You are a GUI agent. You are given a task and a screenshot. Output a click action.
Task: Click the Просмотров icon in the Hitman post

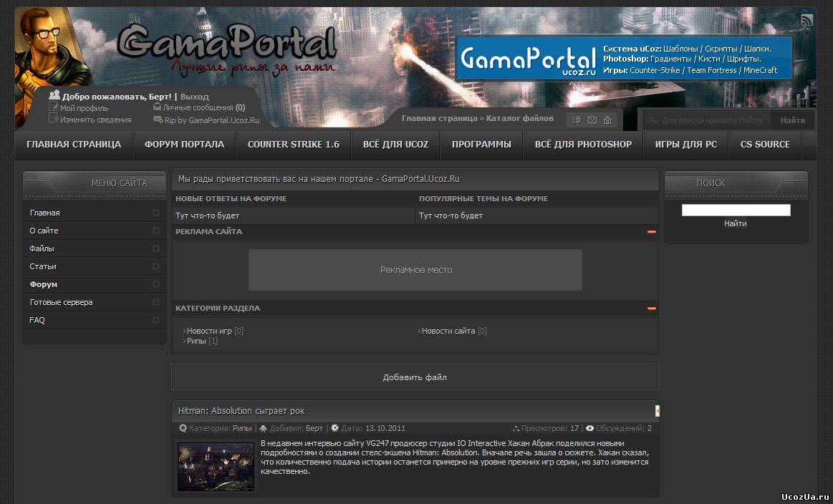[x=515, y=428]
